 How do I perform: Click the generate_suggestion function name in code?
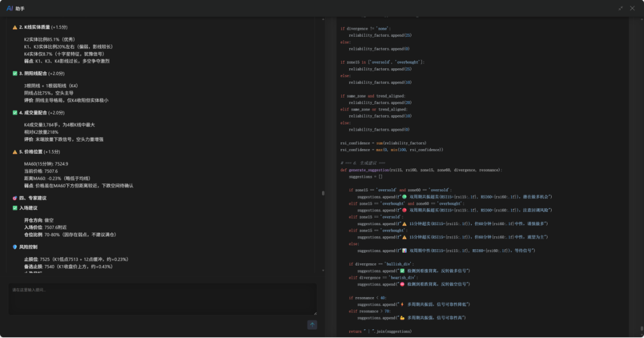[374, 170]
